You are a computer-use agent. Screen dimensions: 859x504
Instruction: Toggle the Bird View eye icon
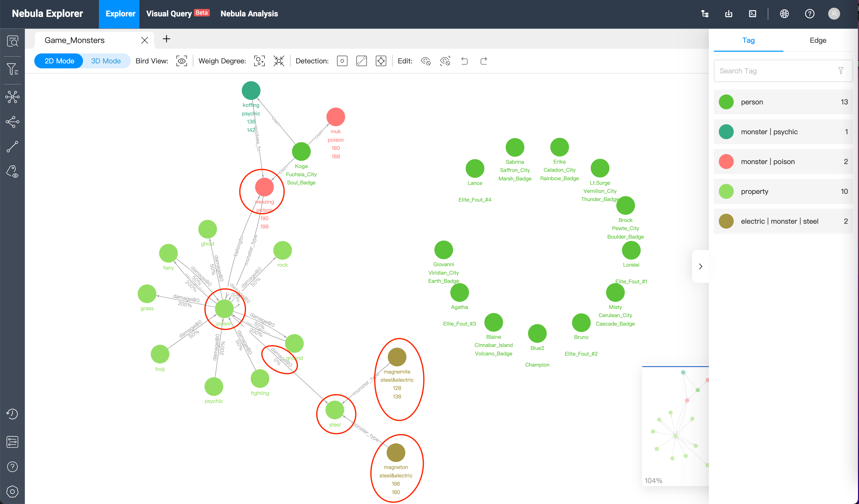point(182,61)
